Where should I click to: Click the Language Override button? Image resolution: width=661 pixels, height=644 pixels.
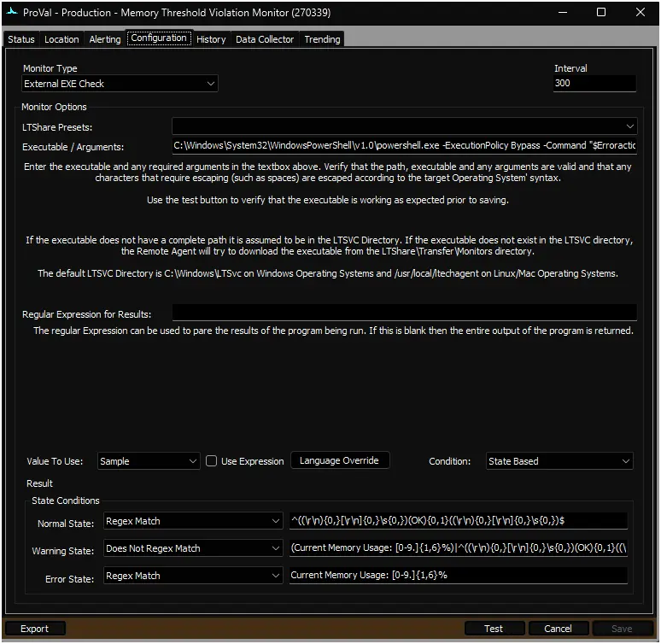click(x=340, y=460)
